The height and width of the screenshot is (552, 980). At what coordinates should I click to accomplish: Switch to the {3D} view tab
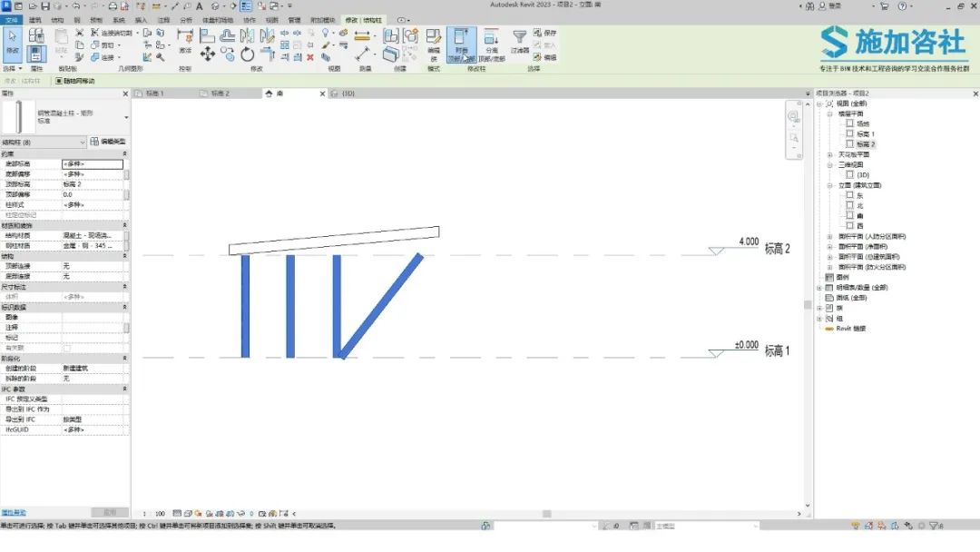coord(343,94)
